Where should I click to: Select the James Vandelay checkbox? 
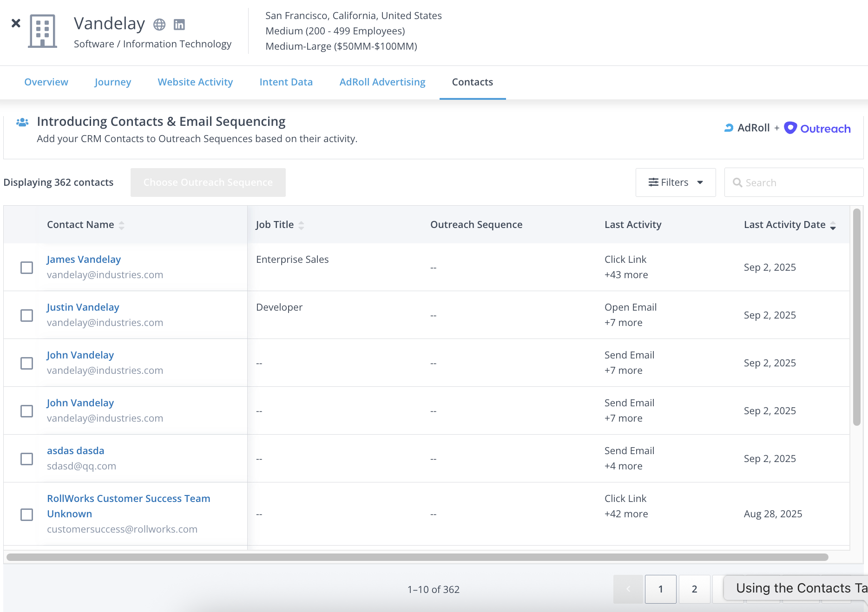point(27,267)
